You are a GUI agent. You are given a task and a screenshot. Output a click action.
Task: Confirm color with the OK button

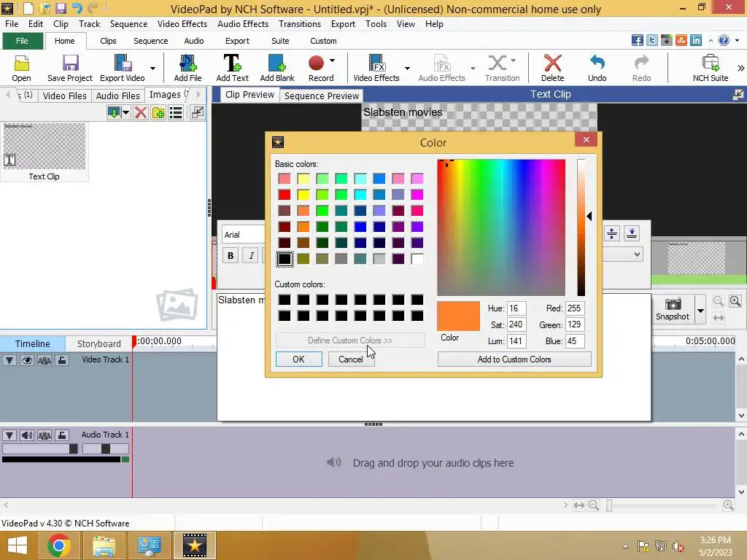pyautogui.click(x=298, y=359)
